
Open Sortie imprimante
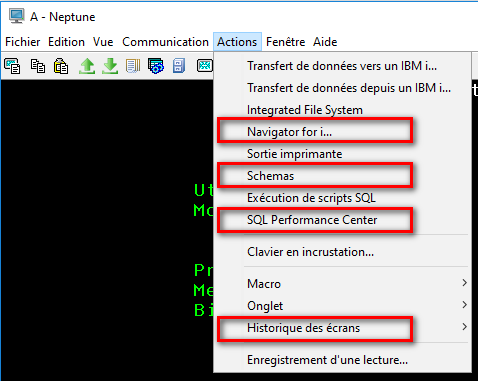point(342,154)
